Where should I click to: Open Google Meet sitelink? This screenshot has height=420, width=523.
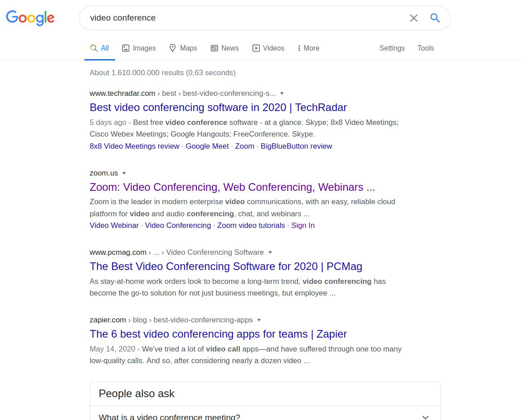207,146
